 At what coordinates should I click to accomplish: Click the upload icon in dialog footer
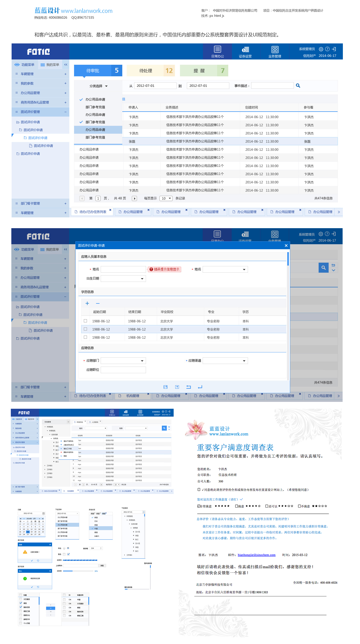point(177,387)
